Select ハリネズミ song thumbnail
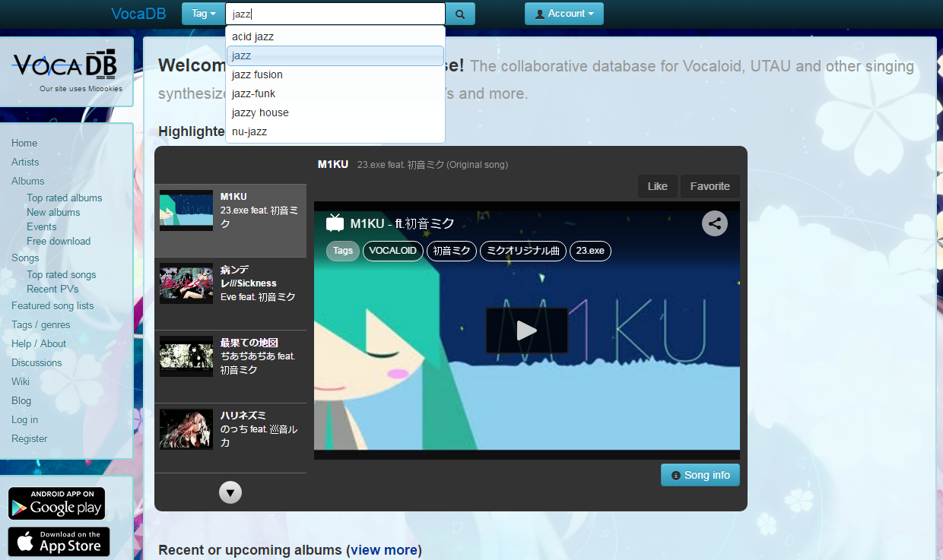 [186, 429]
